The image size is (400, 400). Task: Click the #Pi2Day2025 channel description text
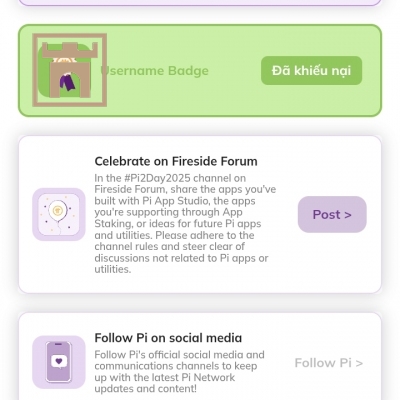[185, 224]
